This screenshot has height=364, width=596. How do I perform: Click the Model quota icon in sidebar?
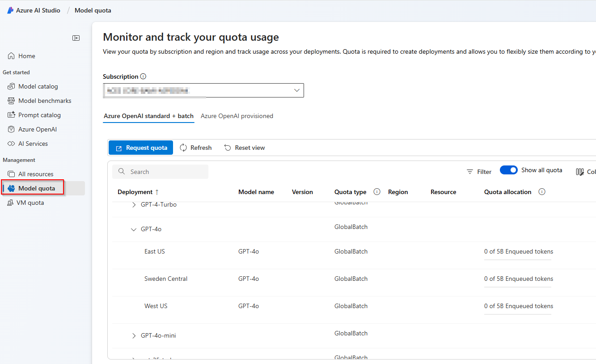point(11,188)
